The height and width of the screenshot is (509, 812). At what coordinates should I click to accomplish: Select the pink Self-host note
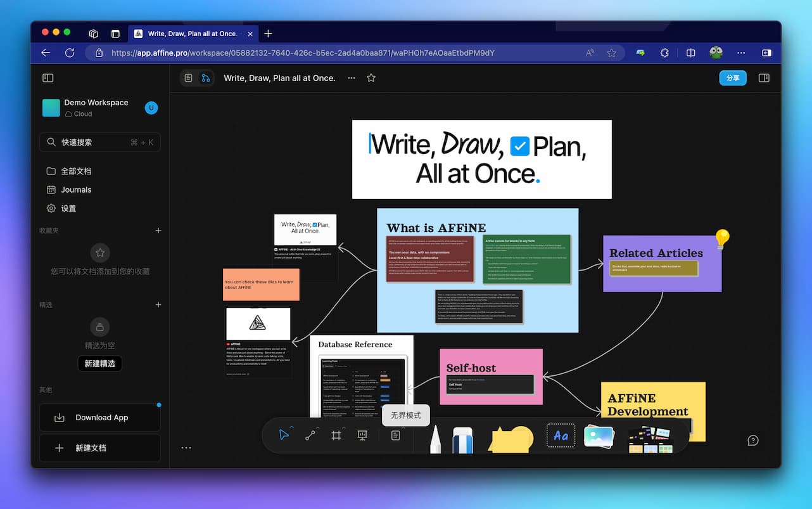491,377
